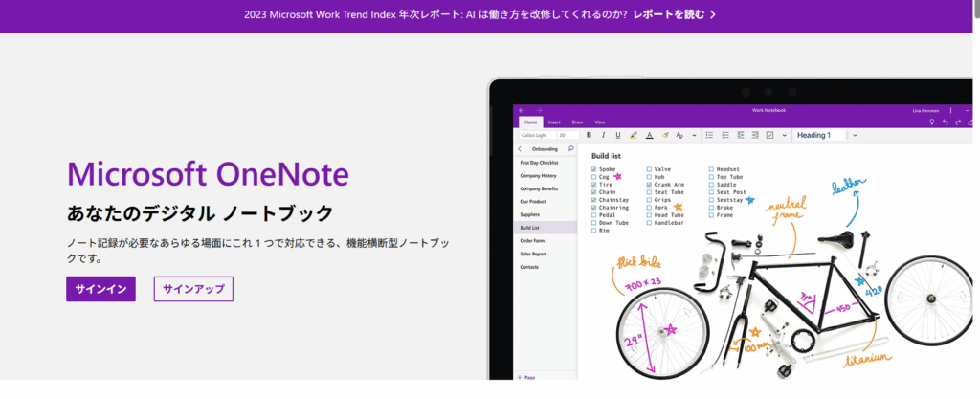Toggle Italic formatting
The width and height of the screenshot is (980, 399).
[x=603, y=135]
